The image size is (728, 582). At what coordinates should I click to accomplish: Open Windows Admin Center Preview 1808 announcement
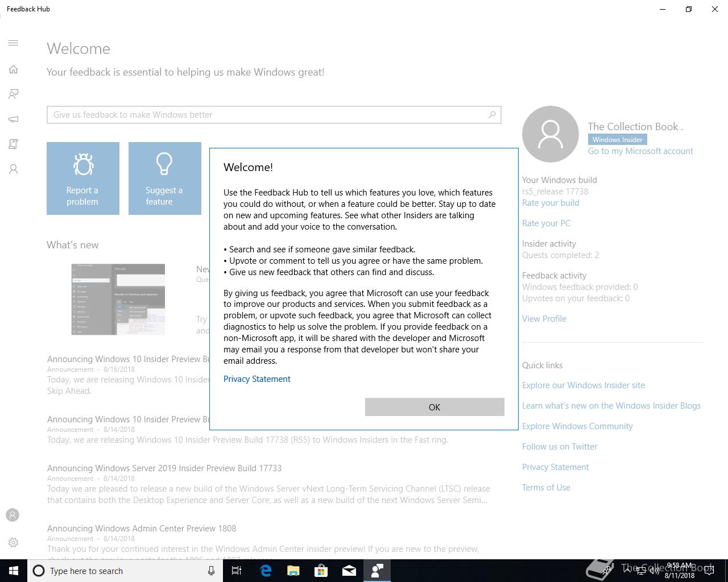point(142,529)
